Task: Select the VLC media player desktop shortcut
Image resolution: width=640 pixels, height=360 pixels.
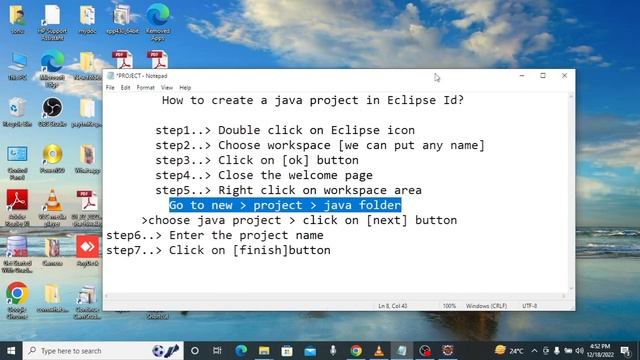Action: (52, 208)
